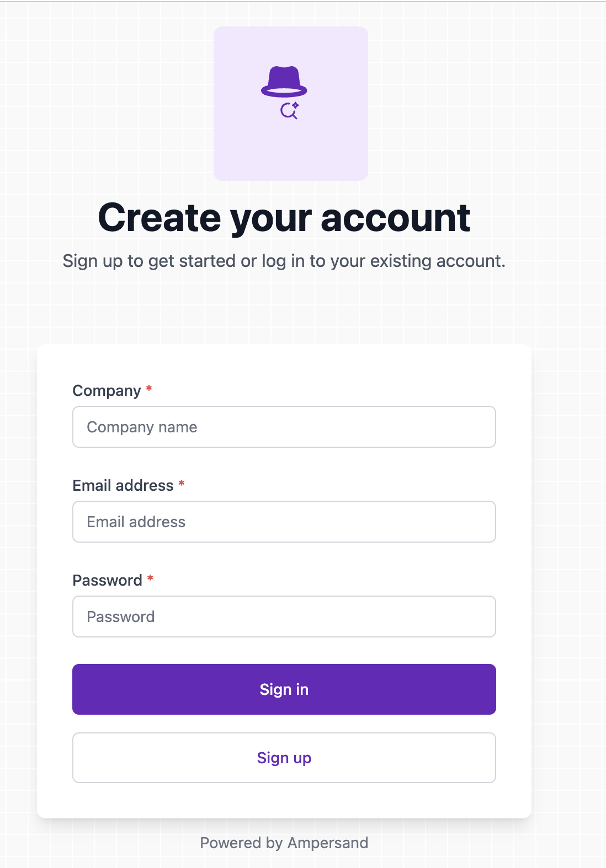The image size is (606, 868).
Task: Click the Company field label
Action: tap(107, 390)
